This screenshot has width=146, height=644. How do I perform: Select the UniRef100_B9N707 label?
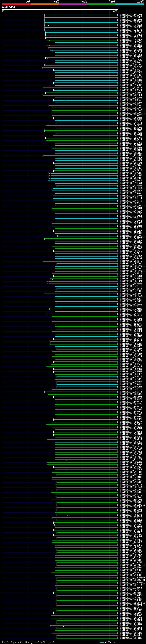(131, 384)
